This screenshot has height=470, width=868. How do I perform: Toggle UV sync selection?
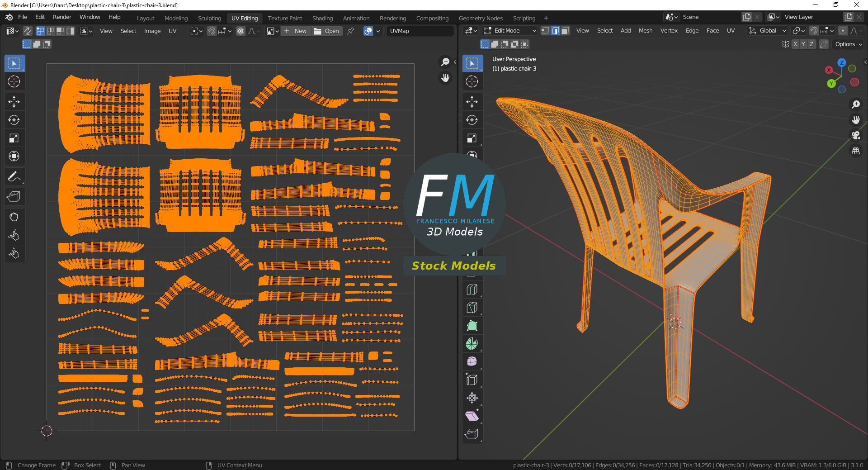pyautogui.click(x=28, y=31)
